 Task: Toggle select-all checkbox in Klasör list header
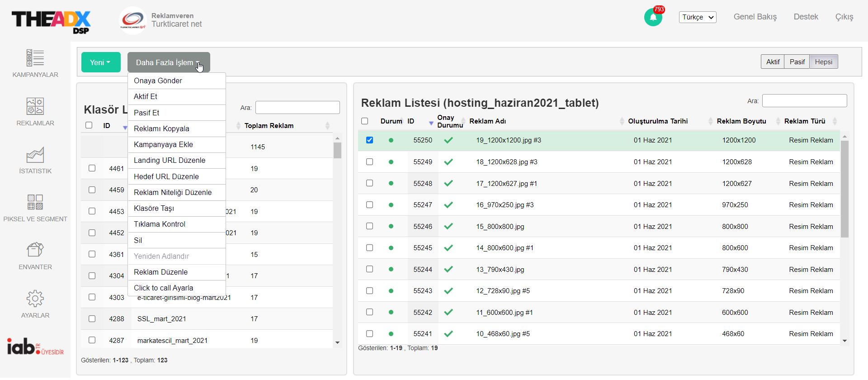tap(89, 125)
